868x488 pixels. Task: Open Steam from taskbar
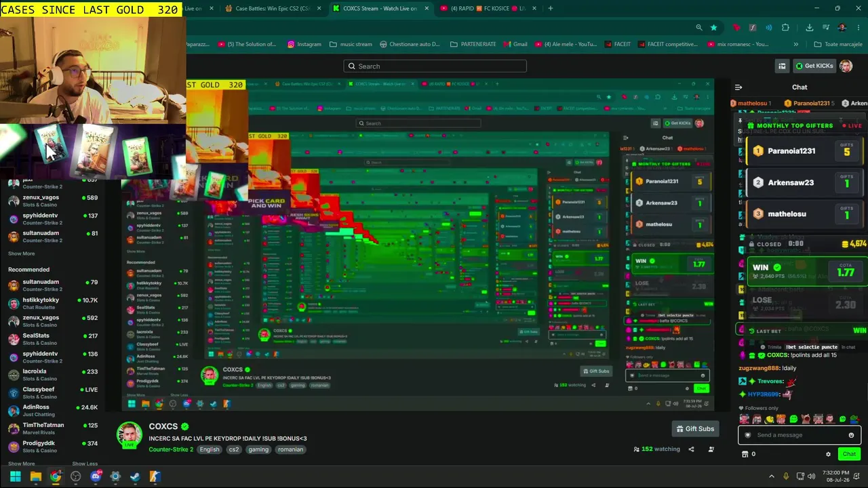135,476
